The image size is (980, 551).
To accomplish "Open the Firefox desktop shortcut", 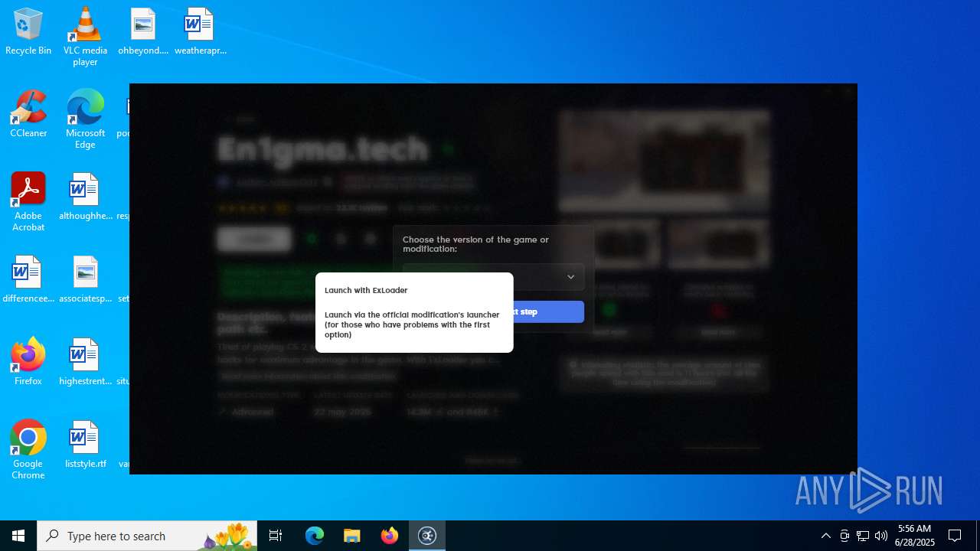I will click(28, 363).
